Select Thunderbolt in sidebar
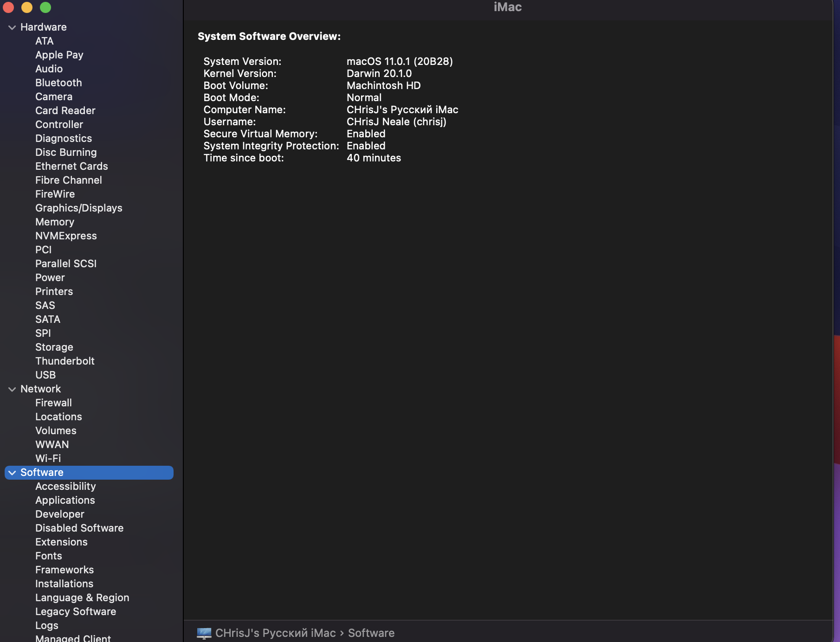Image resolution: width=840 pixels, height=642 pixels. click(65, 361)
